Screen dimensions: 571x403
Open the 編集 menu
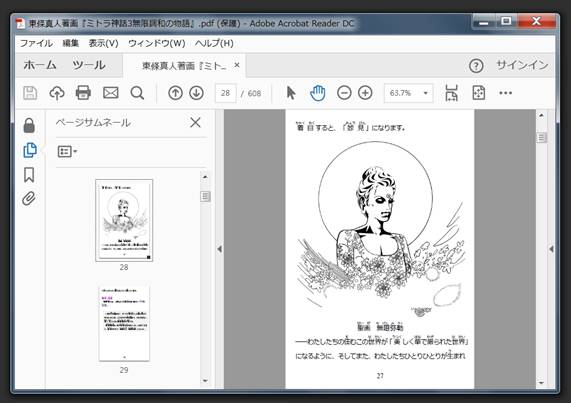tap(71, 43)
